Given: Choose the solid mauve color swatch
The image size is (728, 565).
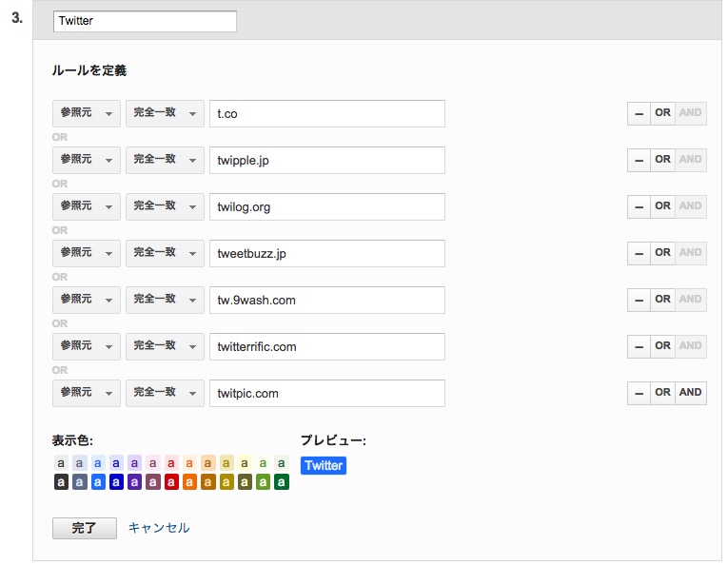Looking at the screenshot, I should tap(153, 482).
